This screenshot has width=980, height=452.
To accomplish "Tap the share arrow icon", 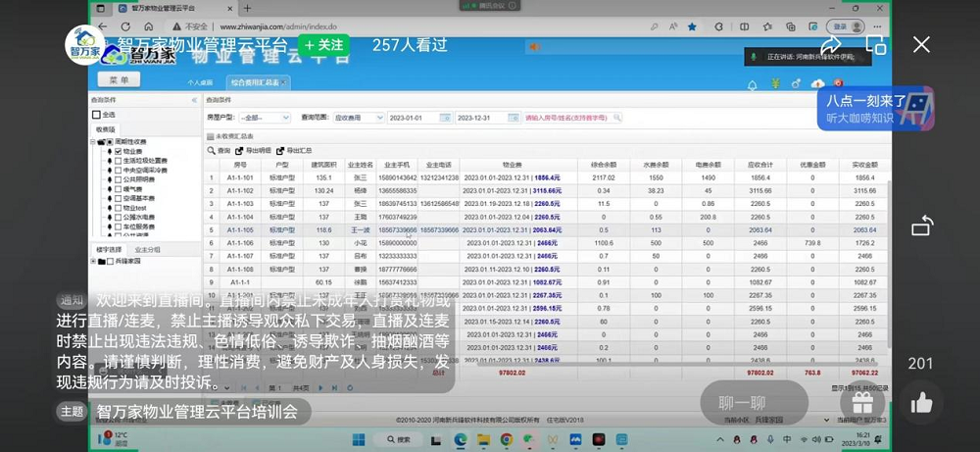I will (831, 44).
